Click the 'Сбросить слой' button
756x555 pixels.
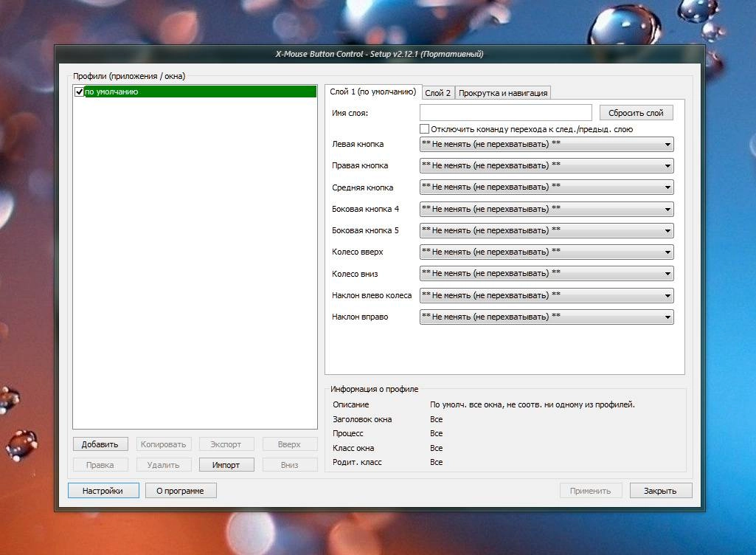coord(636,113)
